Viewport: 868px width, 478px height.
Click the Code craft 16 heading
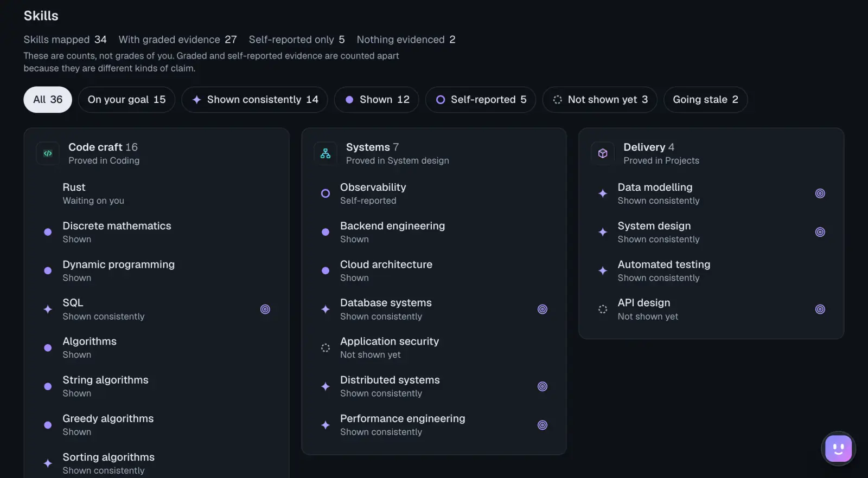pos(103,147)
